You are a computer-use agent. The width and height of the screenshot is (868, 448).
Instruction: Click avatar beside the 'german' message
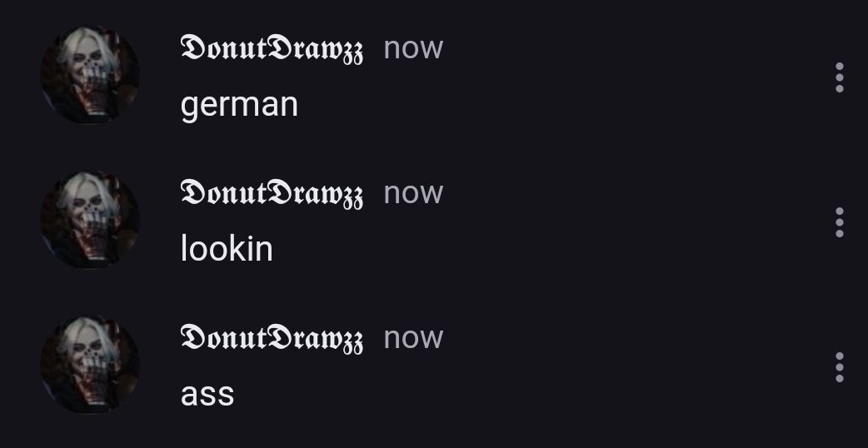(90, 75)
